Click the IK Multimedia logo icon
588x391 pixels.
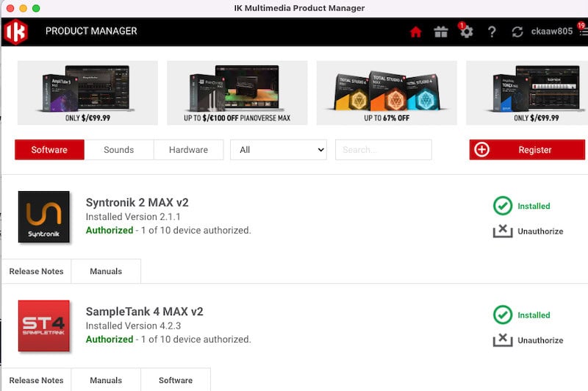[15, 32]
